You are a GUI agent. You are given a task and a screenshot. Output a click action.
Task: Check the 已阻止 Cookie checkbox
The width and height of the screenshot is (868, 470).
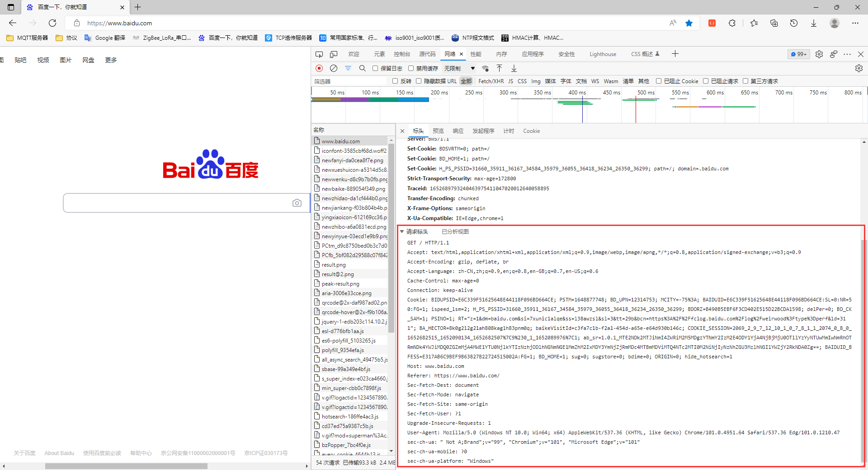(659, 81)
